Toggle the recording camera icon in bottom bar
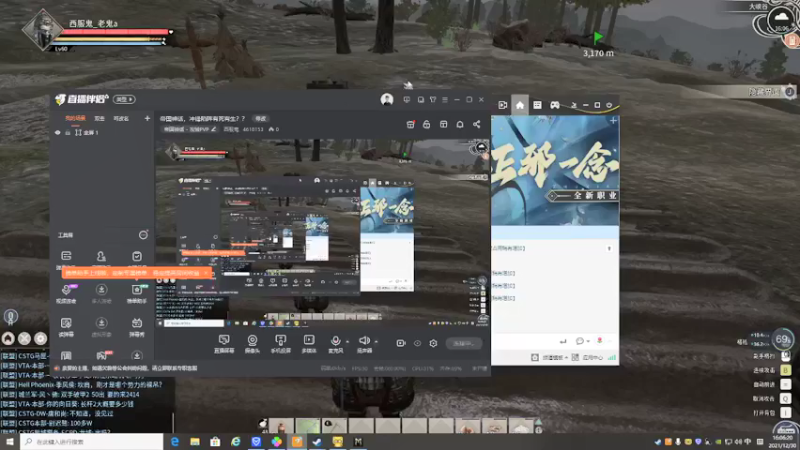Screen dimensions: 800x450 click(x=401, y=343)
